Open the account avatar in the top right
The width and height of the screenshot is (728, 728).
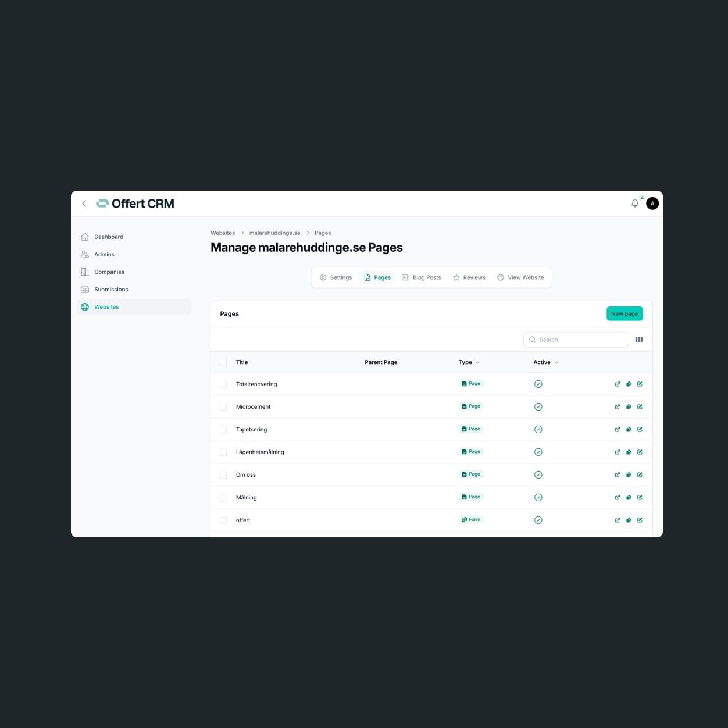click(652, 204)
